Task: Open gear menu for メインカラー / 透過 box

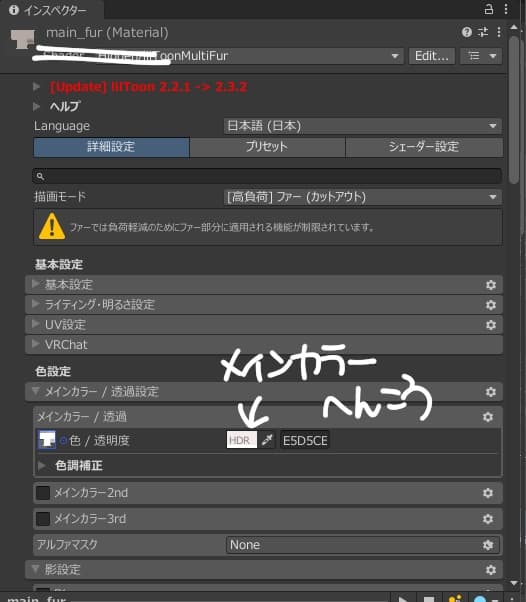Action: 488,417
